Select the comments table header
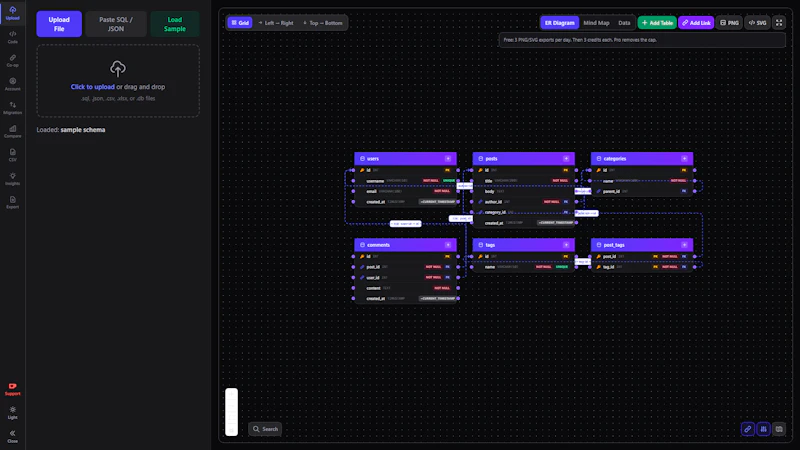 click(405, 245)
